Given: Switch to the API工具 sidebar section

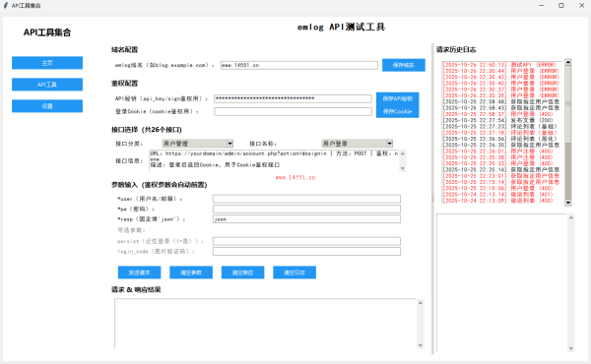Looking at the screenshot, I should click(x=47, y=85).
